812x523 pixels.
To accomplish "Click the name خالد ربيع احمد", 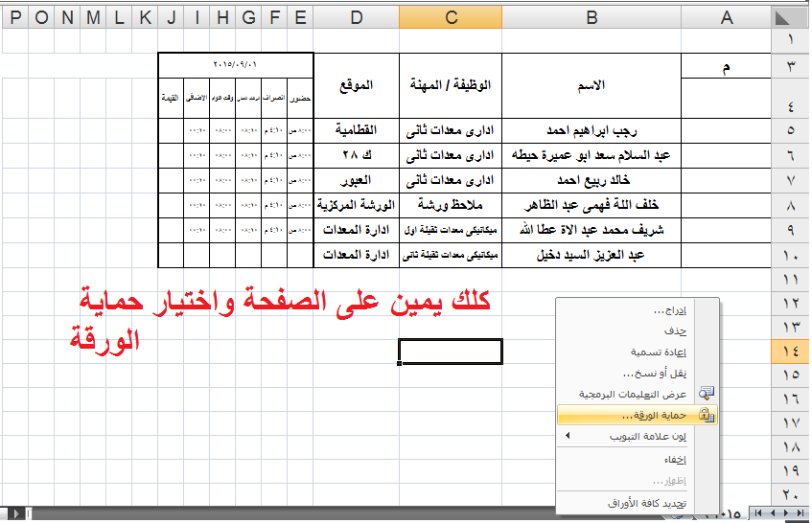I will (593, 180).
